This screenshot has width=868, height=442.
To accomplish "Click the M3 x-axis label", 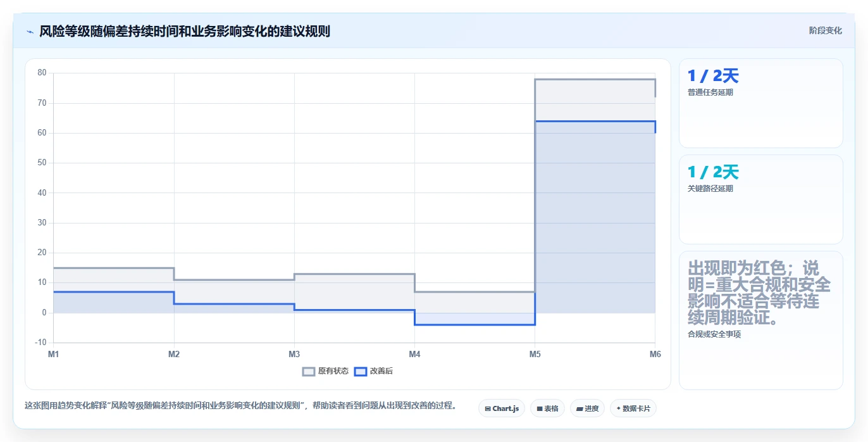I will click(294, 354).
